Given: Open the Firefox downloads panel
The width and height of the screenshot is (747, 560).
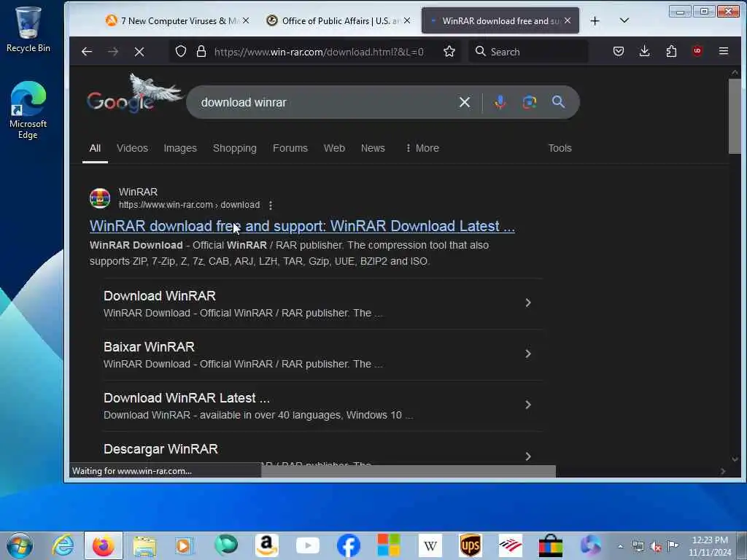Looking at the screenshot, I should (x=645, y=52).
